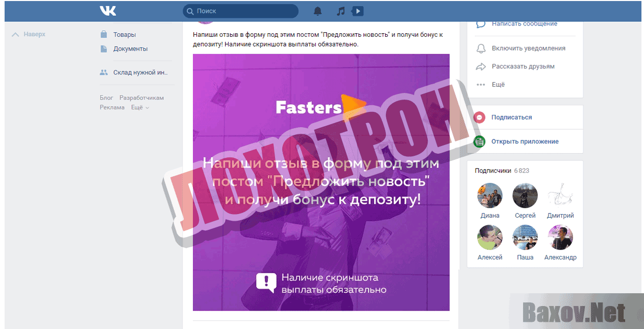
Task: Toggle notifications via Включить уведомления
Action: 528,48
